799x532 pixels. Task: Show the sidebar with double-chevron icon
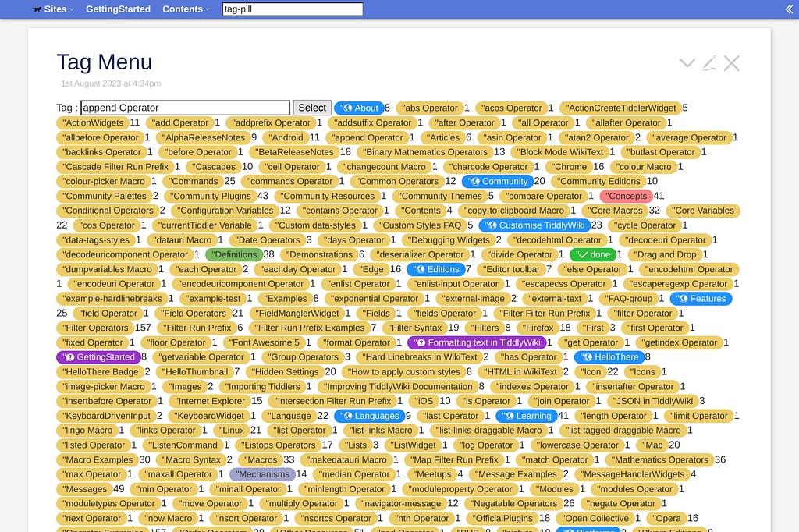[789, 9]
